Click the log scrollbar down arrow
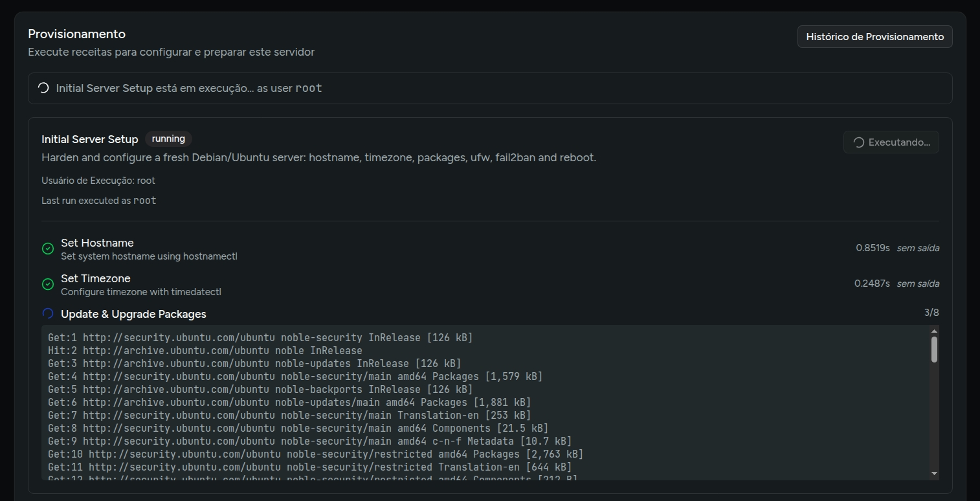 click(934, 474)
